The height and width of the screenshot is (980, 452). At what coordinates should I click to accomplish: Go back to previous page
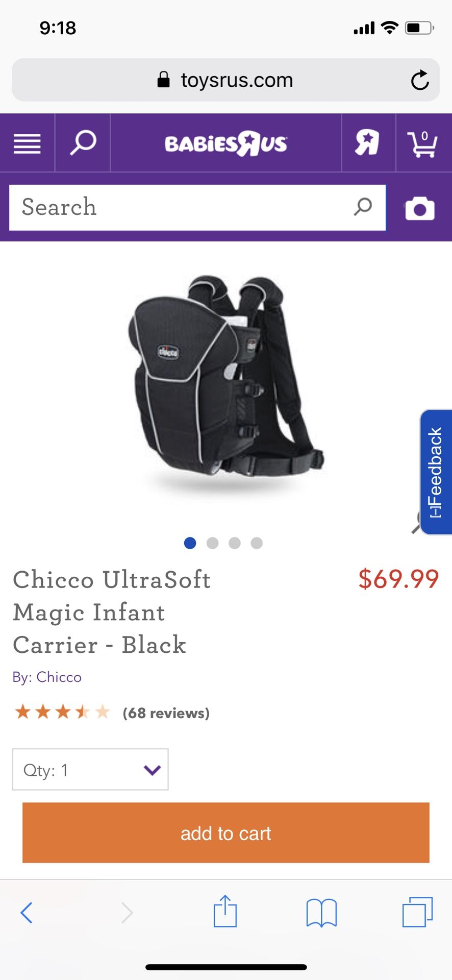tap(27, 913)
